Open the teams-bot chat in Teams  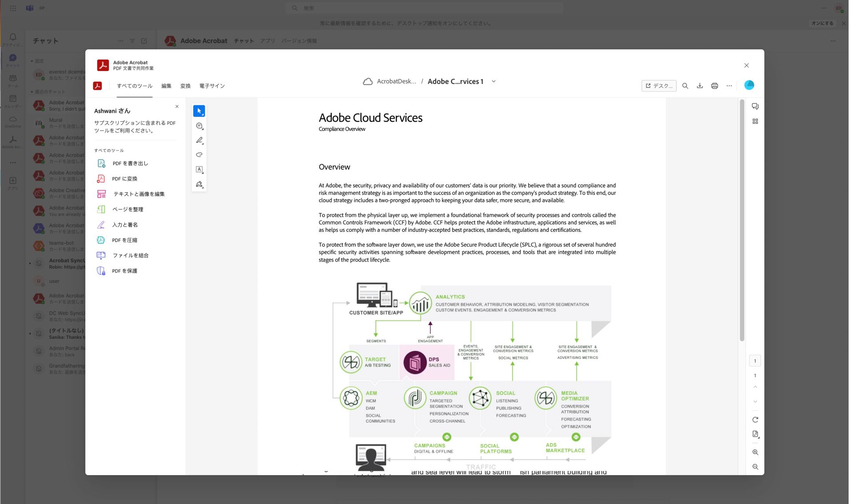click(59, 246)
